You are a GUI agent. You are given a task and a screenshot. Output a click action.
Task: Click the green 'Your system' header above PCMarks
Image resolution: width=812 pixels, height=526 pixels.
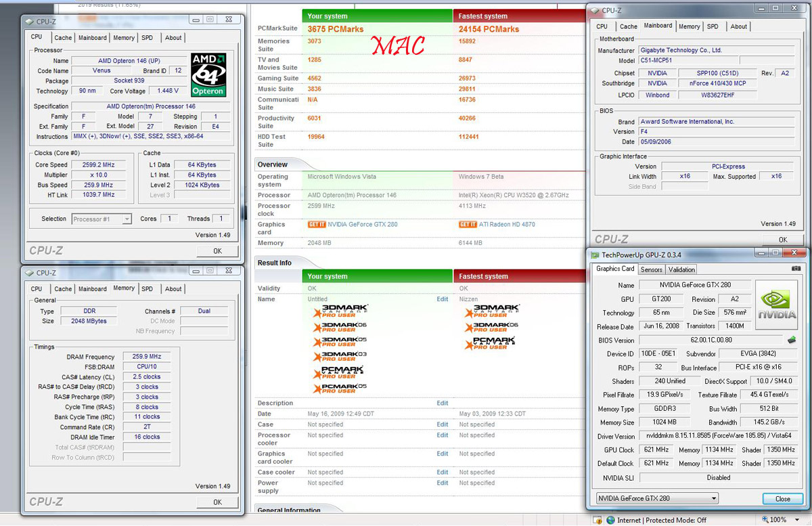tap(378, 16)
